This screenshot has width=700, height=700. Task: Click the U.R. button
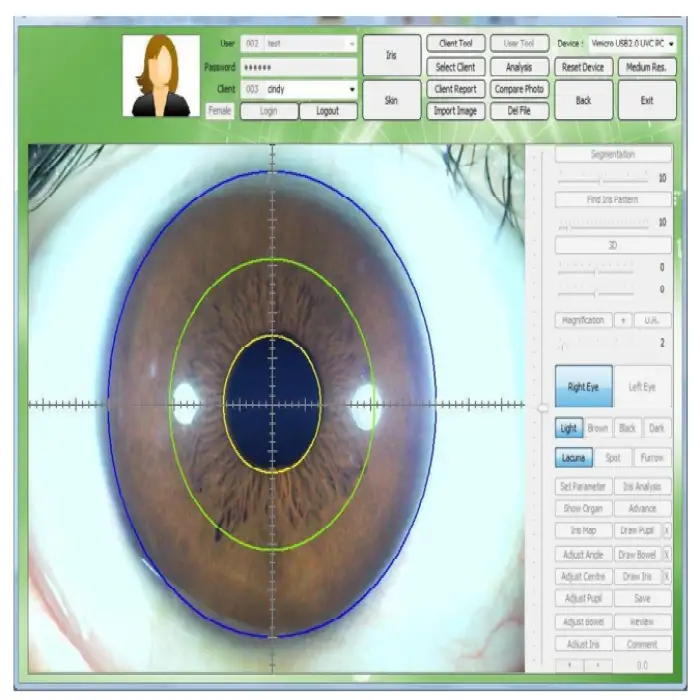(652, 320)
